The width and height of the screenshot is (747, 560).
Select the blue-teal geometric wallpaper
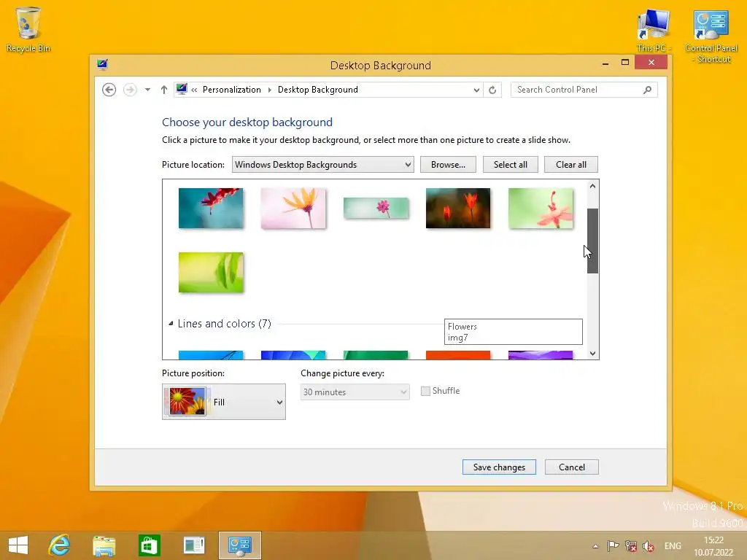point(293,355)
